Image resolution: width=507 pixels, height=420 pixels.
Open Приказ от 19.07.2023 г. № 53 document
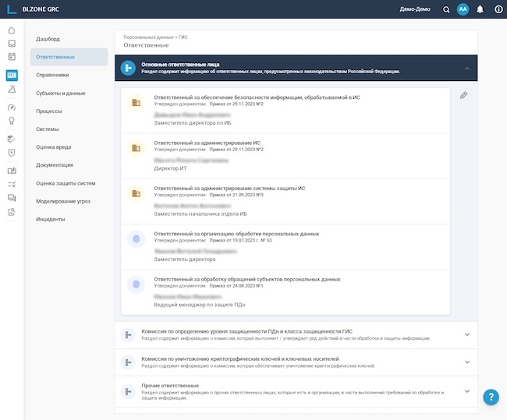[x=240, y=240]
